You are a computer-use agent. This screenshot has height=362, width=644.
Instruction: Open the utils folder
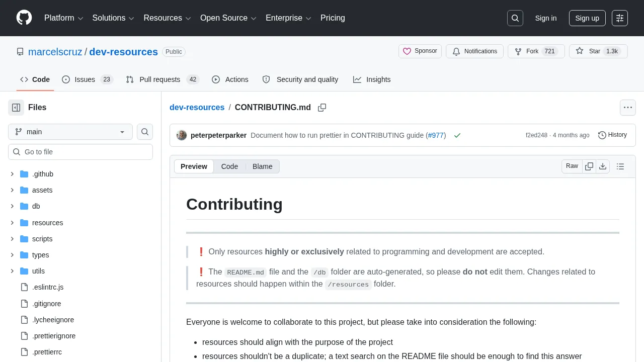(x=38, y=271)
